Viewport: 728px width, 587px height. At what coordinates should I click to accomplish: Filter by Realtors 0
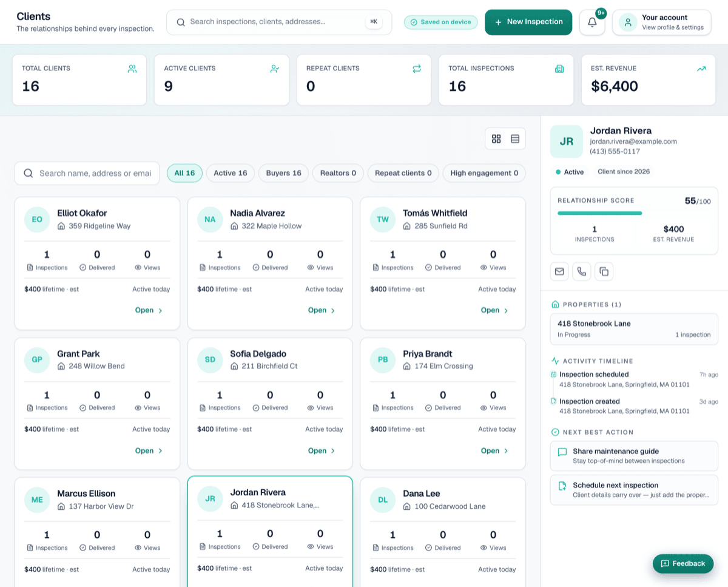coord(339,173)
